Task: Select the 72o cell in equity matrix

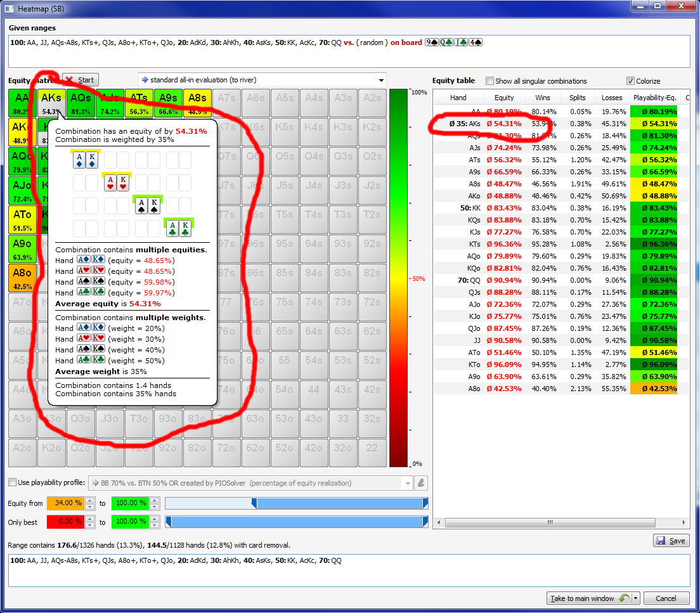Action: click(x=226, y=453)
